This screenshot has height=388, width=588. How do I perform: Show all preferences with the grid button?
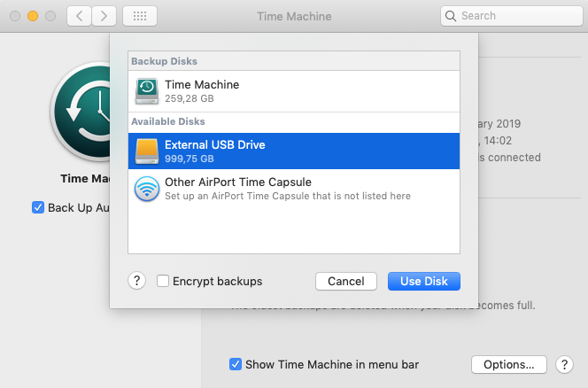click(139, 16)
